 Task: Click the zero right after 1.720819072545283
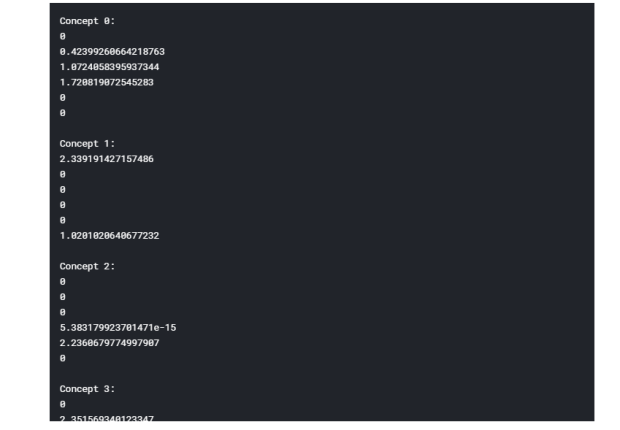pyautogui.click(x=63, y=97)
